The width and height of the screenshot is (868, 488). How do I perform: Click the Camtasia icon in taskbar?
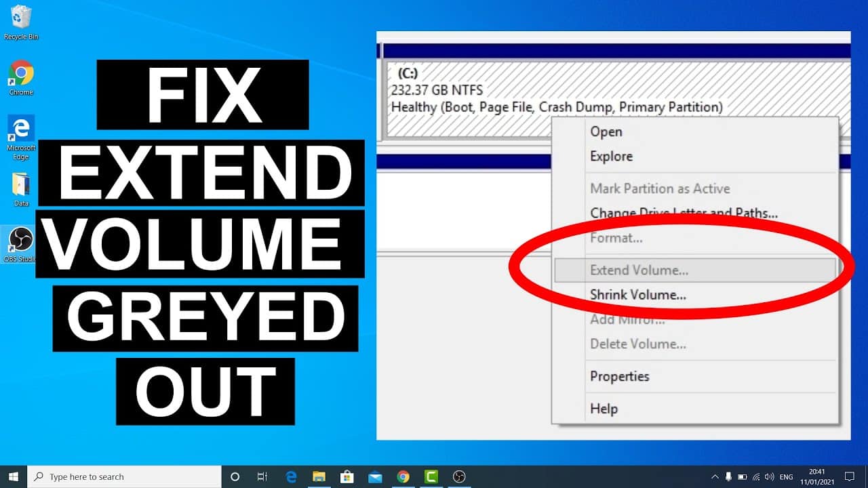click(x=431, y=476)
